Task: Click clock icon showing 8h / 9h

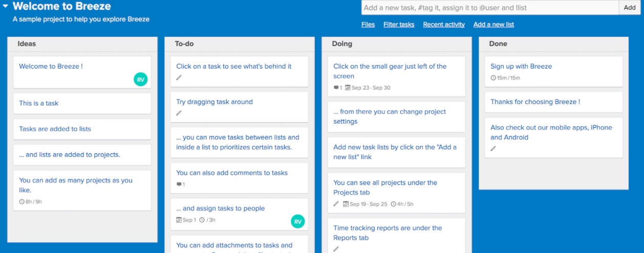Action: point(22,201)
